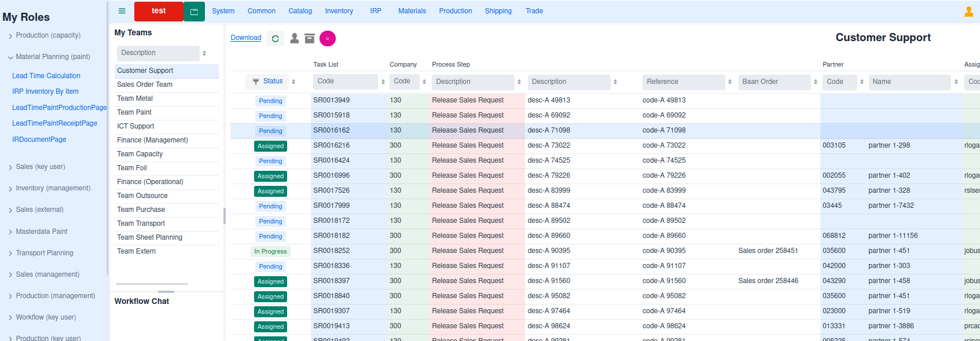Open the Production menu
Viewport: 980px width, 341px height.
tap(456, 11)
